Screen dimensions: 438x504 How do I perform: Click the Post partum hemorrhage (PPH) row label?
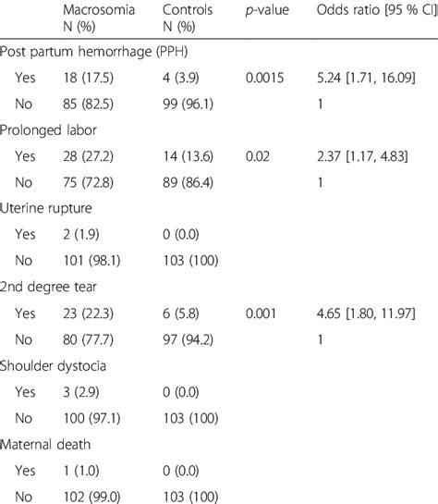pos(93,52)
